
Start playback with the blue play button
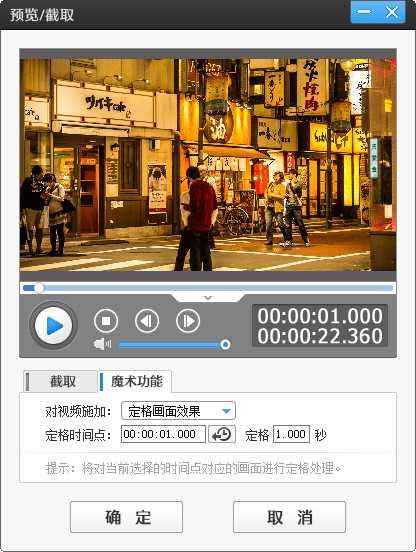coord(53,325)
